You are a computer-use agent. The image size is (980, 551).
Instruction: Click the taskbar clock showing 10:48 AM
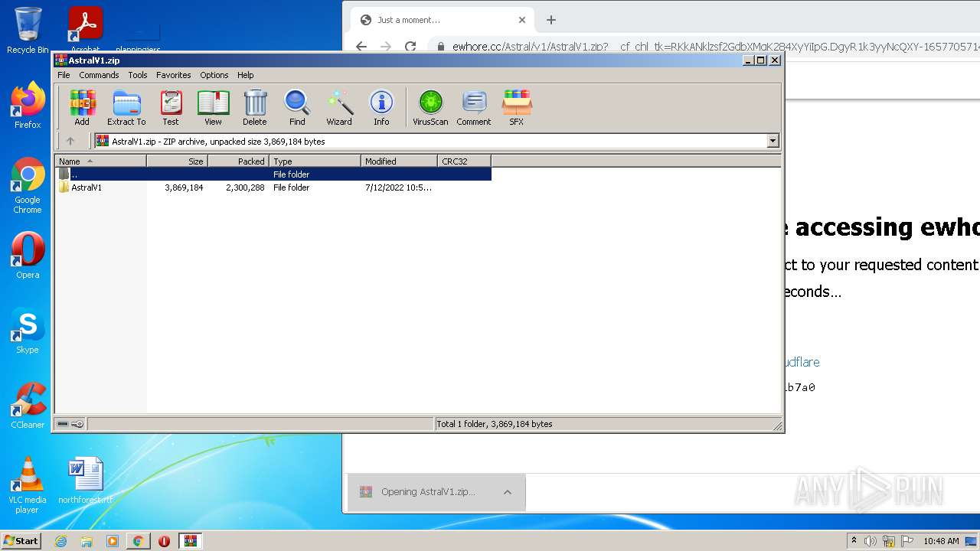coord(941,541)
